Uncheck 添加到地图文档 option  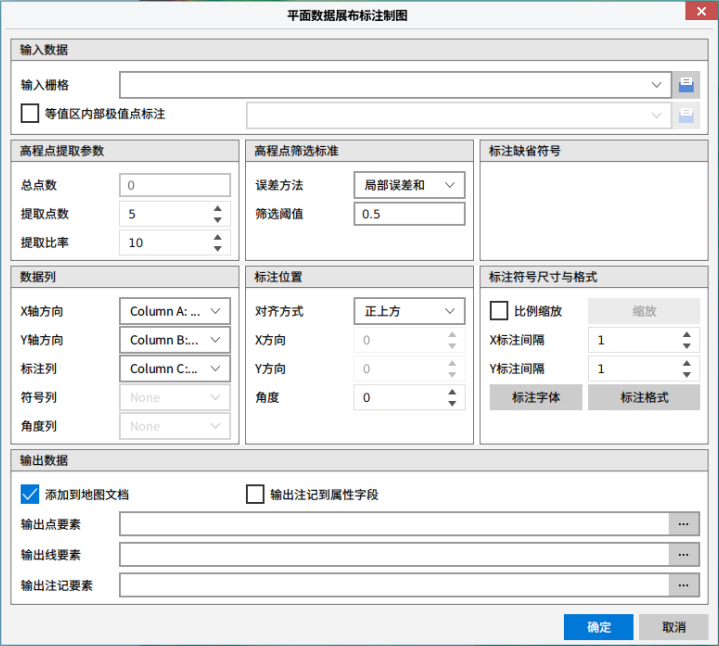30,494
